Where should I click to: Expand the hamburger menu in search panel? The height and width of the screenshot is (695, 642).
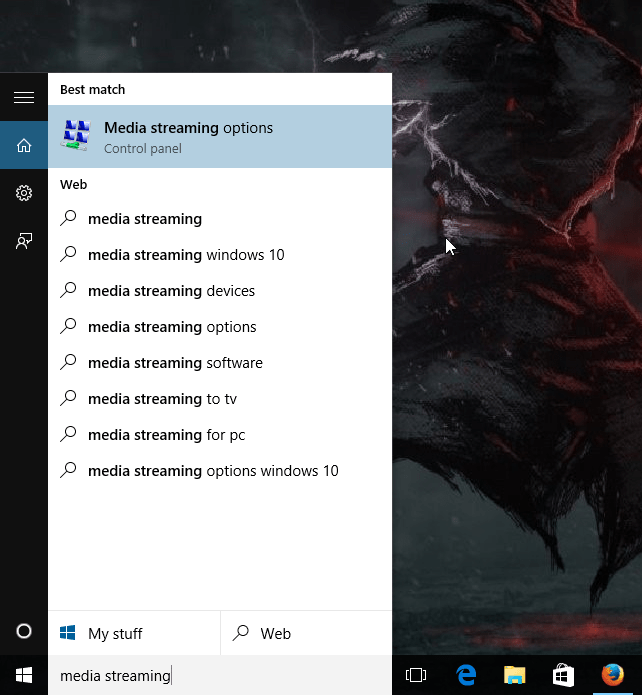coord(24,97)
